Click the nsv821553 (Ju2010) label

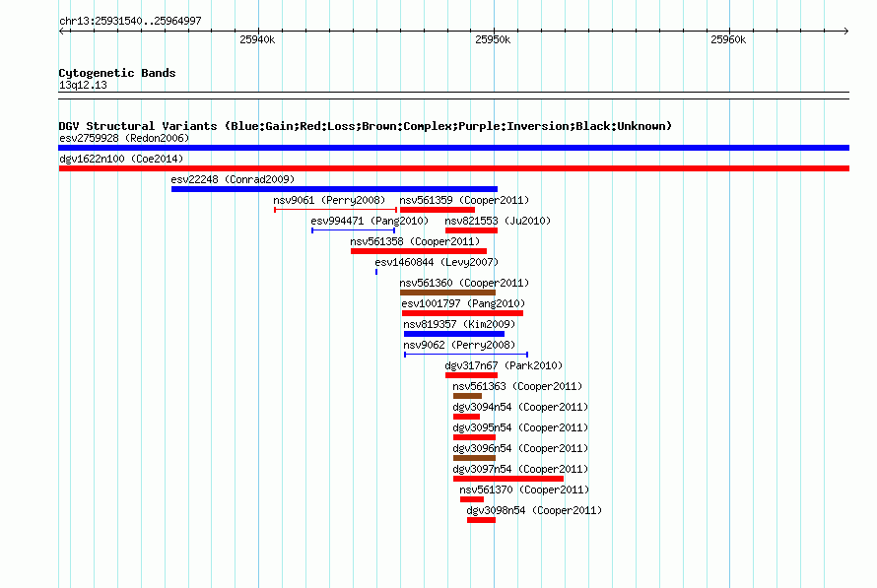click(498, 221)
